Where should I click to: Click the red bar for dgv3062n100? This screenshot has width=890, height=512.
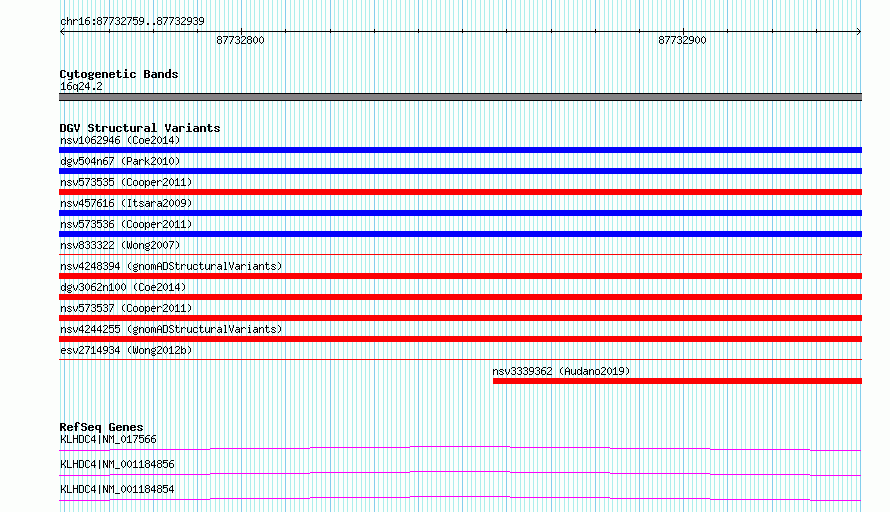pos(460,297)
